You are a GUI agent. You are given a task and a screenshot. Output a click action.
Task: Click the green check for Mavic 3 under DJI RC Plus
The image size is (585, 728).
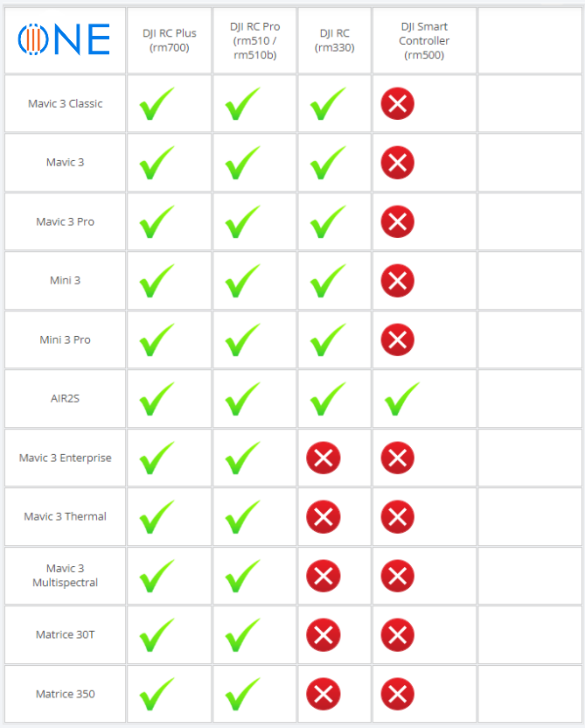pyautogui.click(x=157, y=163)
